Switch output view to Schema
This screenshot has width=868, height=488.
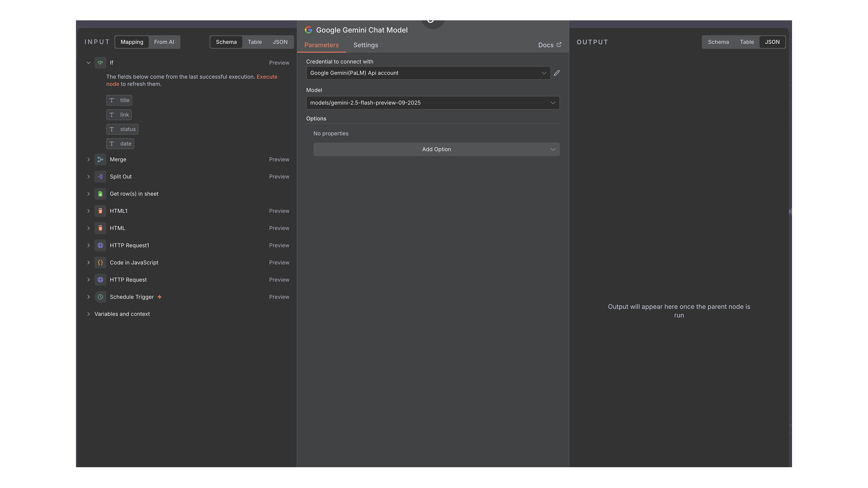pyautogui.click(x=718, y=42)
